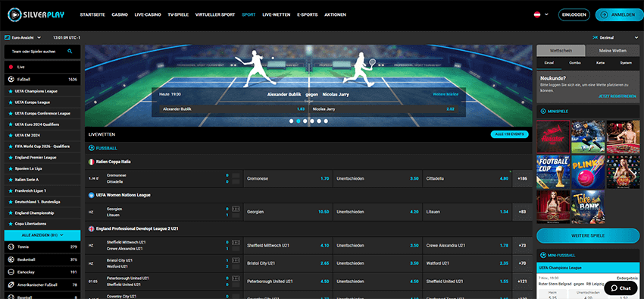Click the Weitere Spiele button

click(x=588, y=236)
